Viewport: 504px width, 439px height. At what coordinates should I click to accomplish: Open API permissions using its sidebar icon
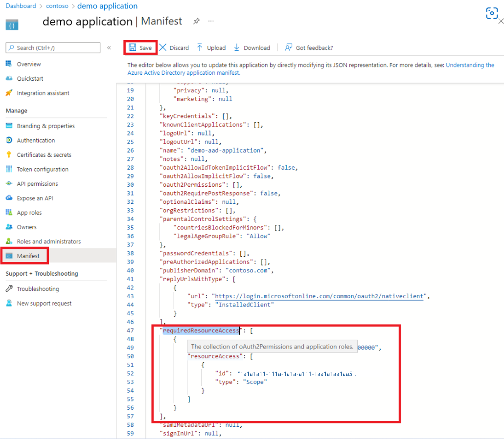[9, 183]
